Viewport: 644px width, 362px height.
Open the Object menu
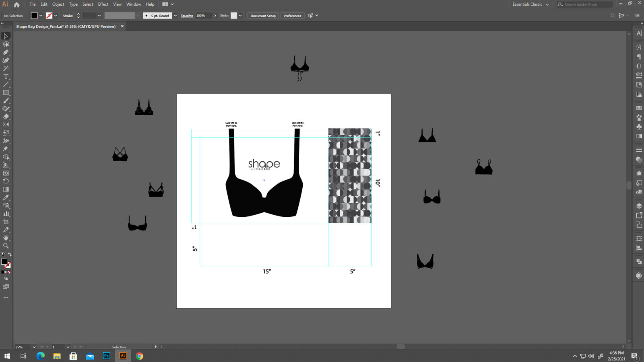coord(58,4)
